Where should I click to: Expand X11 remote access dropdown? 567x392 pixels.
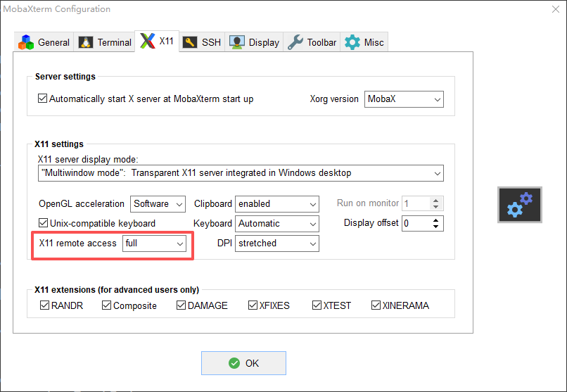tap(154, 244)
